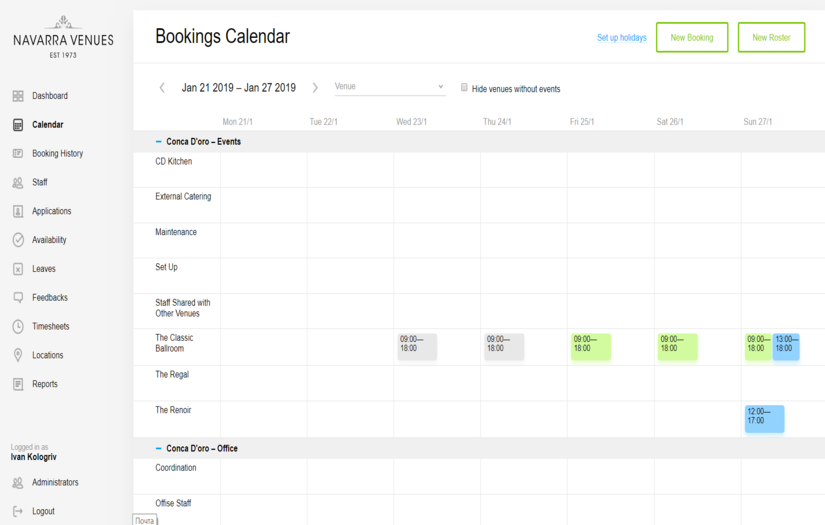The image size is (825, 525).
Task: Go to next week arrow
Action: coord(315,87)
